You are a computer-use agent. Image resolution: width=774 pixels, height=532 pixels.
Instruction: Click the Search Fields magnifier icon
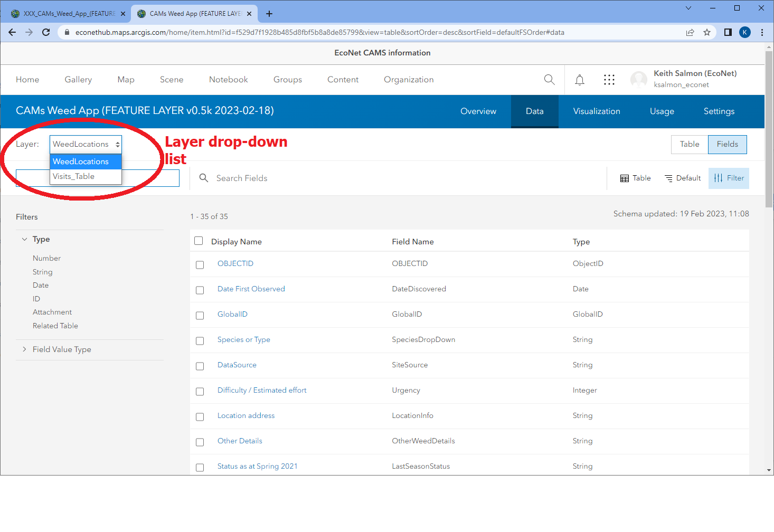point(204,178)
